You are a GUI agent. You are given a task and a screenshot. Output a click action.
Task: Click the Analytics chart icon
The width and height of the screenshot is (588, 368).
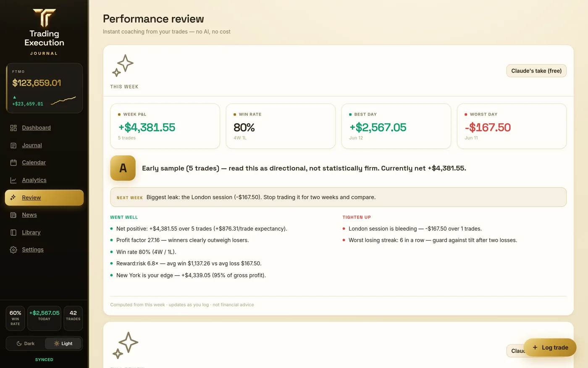click(13, 180)
